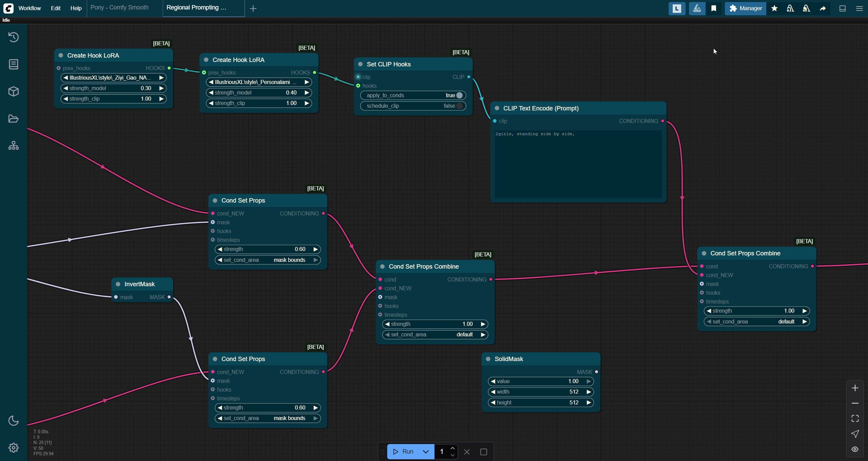Adjust SolidMask value 1.00 slider
Image resolution: width=868 pixels, height=461 pixels.
[541, 381]
